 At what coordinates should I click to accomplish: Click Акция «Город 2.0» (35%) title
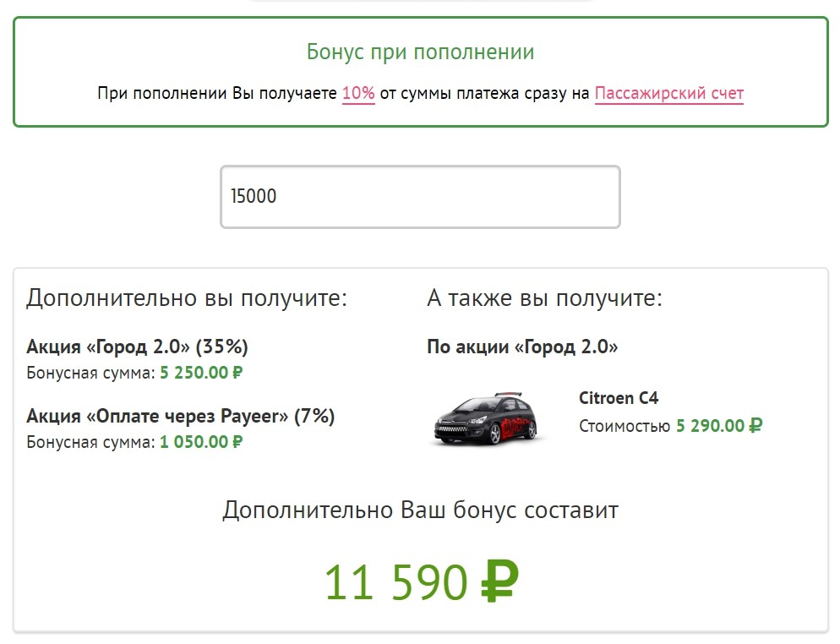tap(137, 347)
